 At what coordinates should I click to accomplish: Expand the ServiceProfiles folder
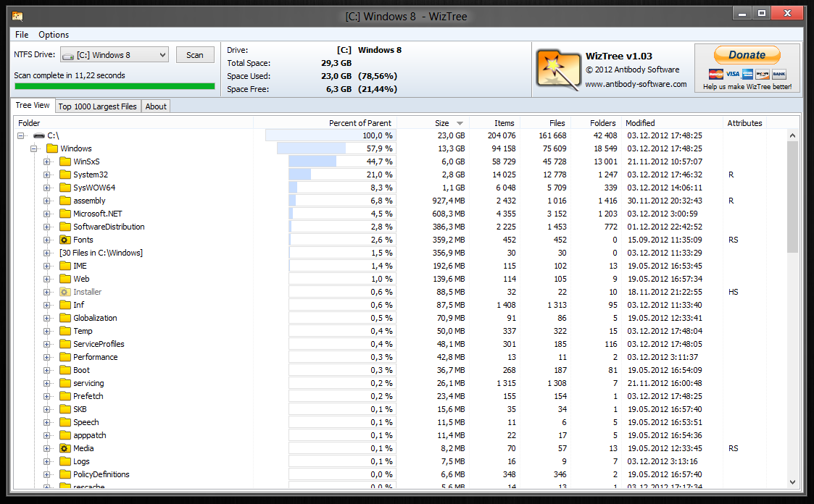coord(46,344)
